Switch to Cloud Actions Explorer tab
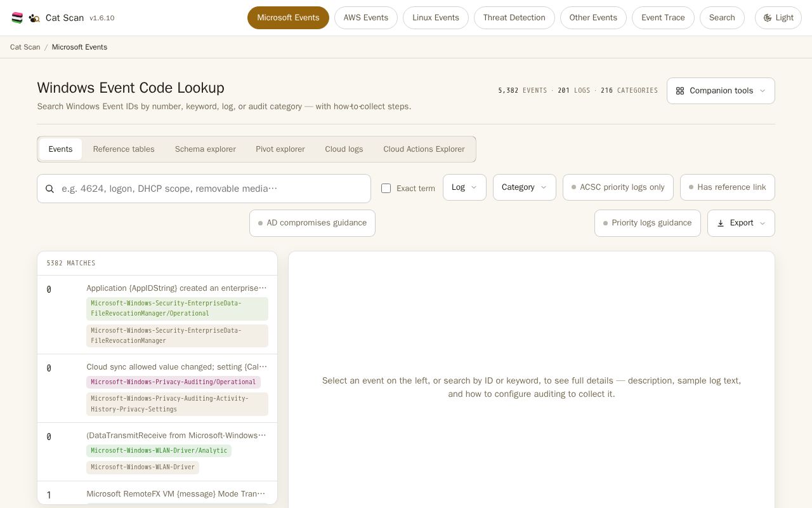Image resolution: width=812 pixels, height=508 pixels. click(424, 149)
